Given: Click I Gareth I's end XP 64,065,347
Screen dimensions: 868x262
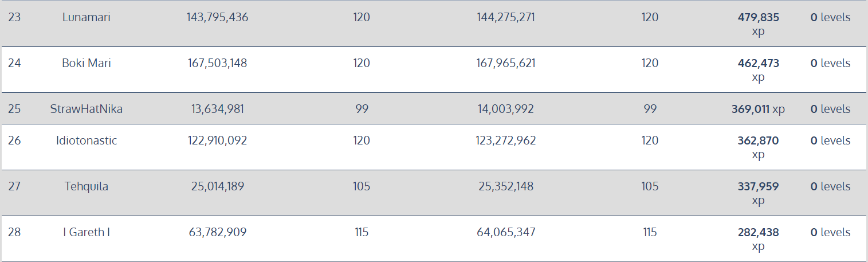Looking at the screenshot, I should tap(506, 232).
